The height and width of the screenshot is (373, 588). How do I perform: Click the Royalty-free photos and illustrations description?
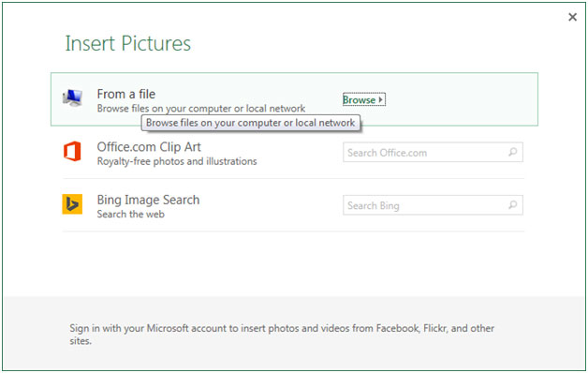177,161
